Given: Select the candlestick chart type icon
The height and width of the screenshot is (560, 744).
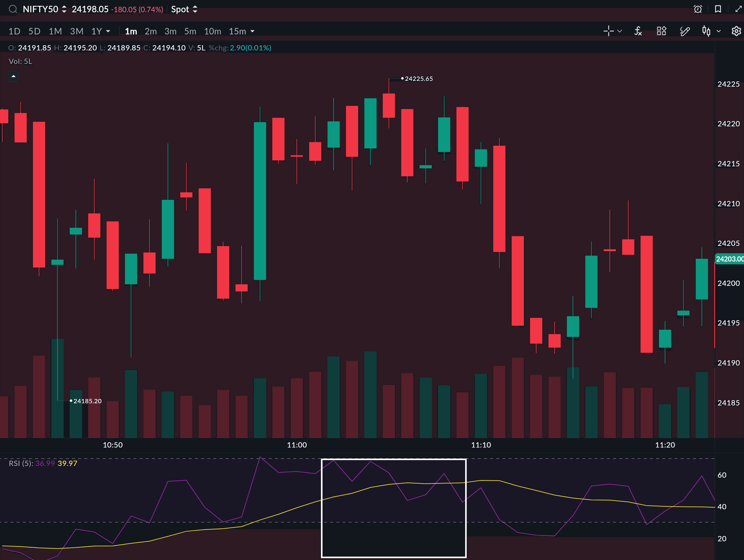Looking at the screenshot, I should tap(706, 31).
